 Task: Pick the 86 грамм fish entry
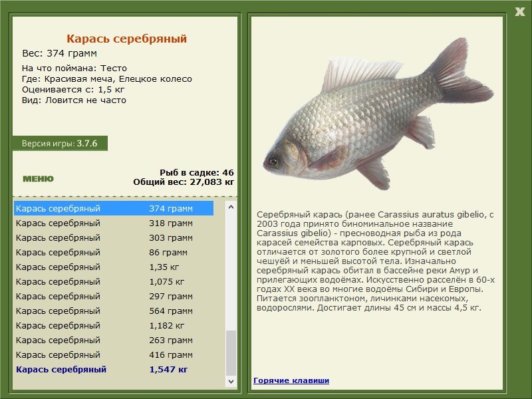(x=113, y=253)
